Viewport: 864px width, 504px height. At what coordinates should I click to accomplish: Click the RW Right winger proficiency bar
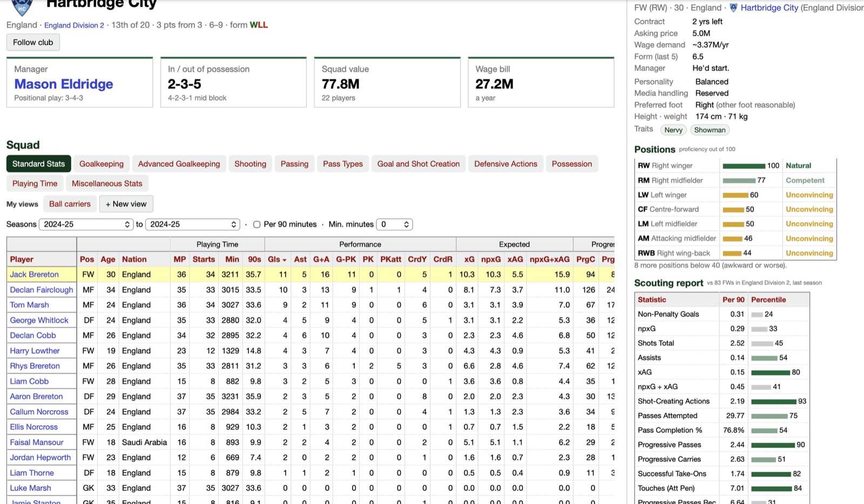point(744,166)
